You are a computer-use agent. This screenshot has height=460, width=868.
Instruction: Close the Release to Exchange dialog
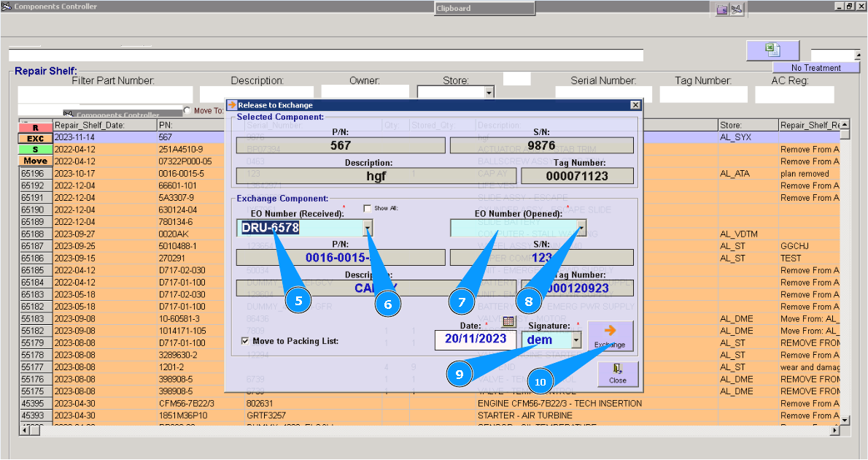point(635,104)
